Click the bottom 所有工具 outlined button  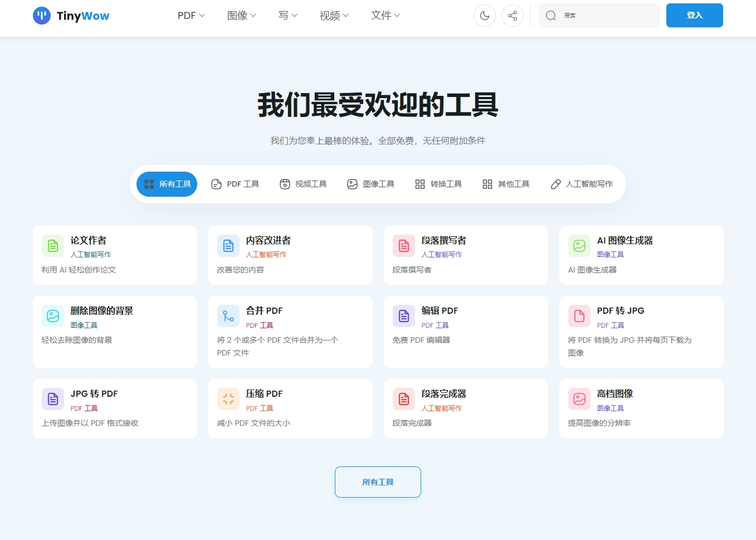(378, 482)
